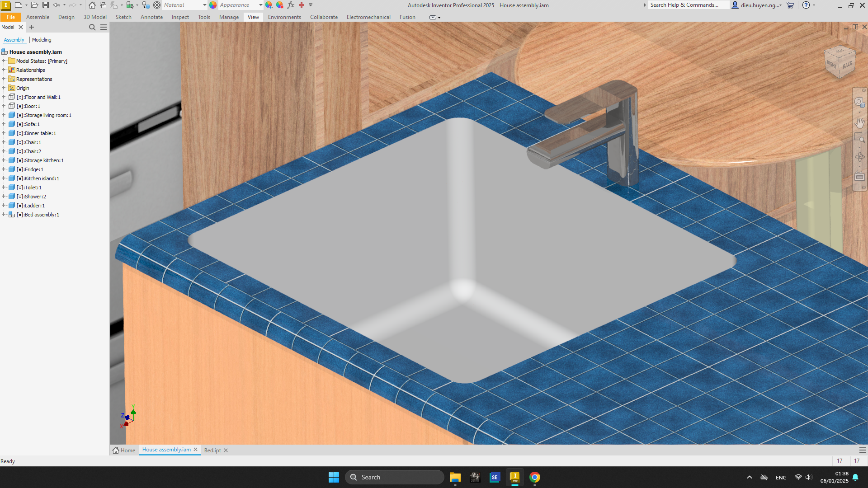Viewport: 868px width, 488px height.
Task: Open the document tabs menu icon at bottom right
Action: pos(862,450)
